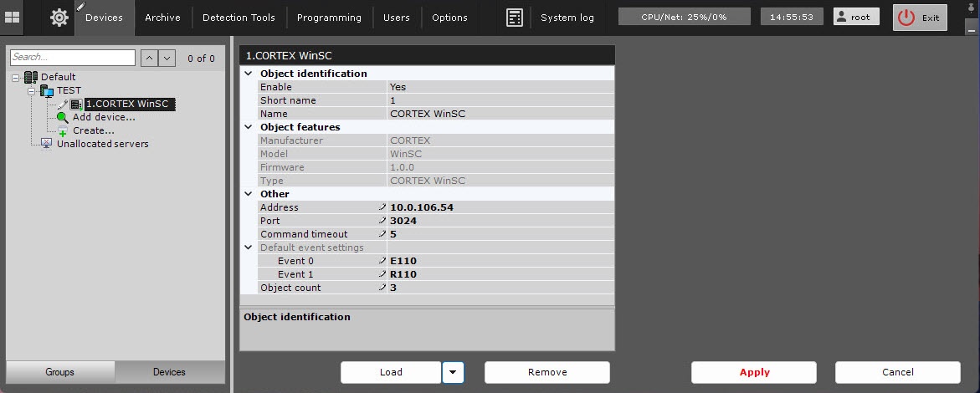Collapse the Object identification section
Screen dimensions: 980x393
point(248,74)
